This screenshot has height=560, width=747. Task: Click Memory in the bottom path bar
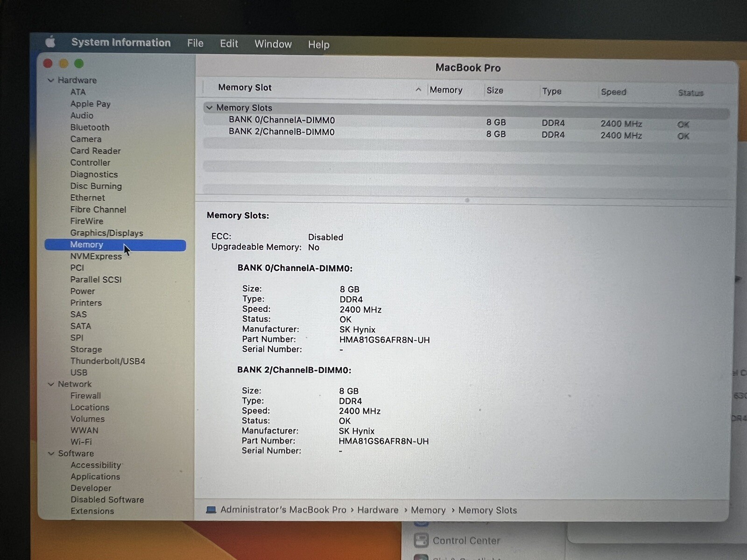[x=428, y=510]
